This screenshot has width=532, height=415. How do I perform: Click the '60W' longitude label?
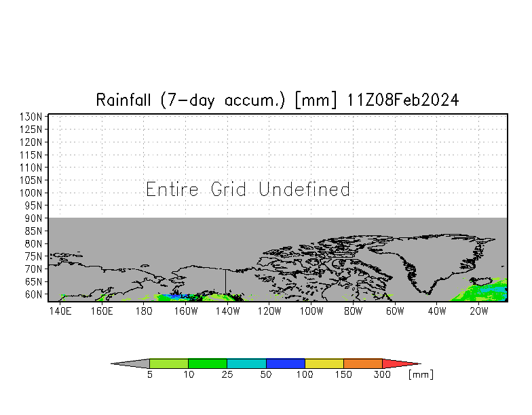point(395,311)
